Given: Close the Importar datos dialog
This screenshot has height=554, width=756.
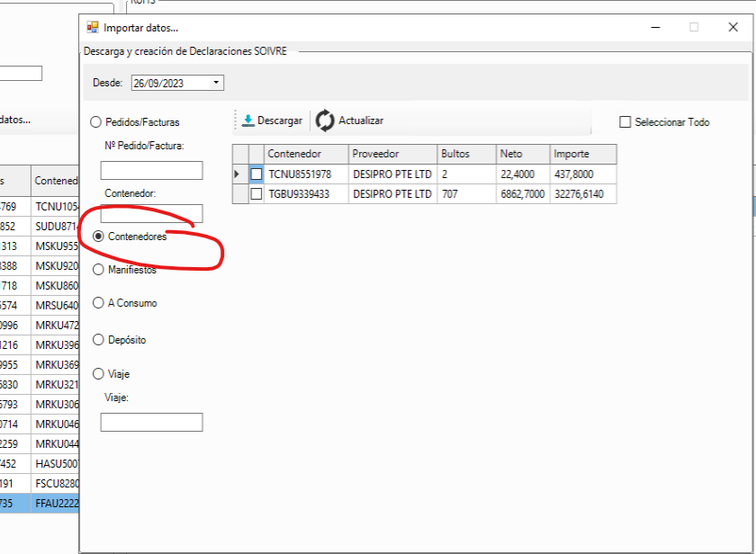Looking at the screenshot, I should coord(733,27).
